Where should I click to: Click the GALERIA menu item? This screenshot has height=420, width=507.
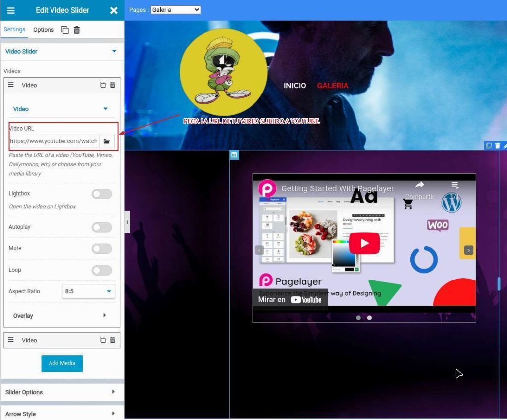[332, 86]
